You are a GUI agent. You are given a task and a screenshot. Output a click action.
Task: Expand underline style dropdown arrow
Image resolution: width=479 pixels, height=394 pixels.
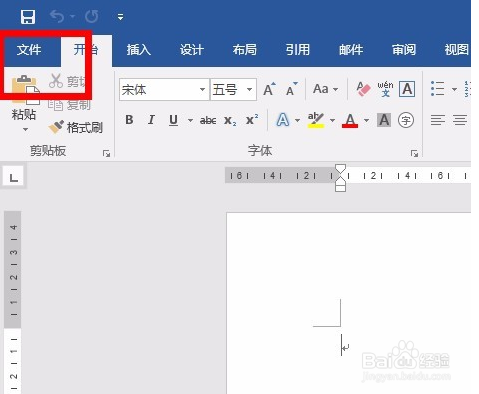click(x=190, y=120)
